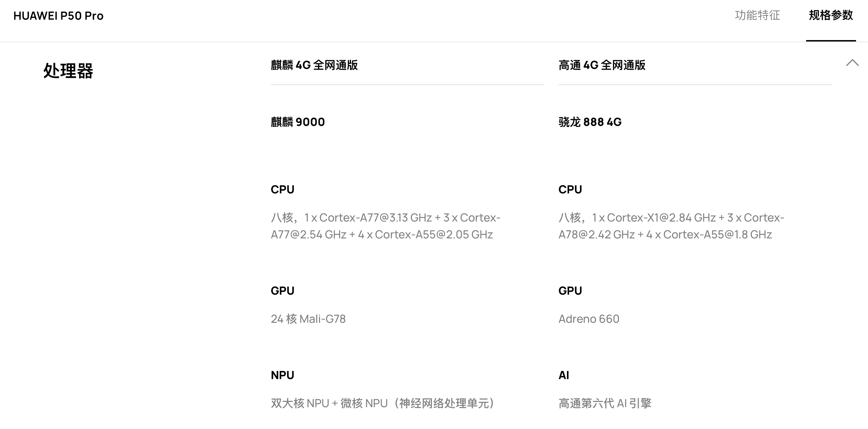Click the GPU label above Adreno 660
The width and height of the screenshot is (868, 429).
tap(570, 291)
